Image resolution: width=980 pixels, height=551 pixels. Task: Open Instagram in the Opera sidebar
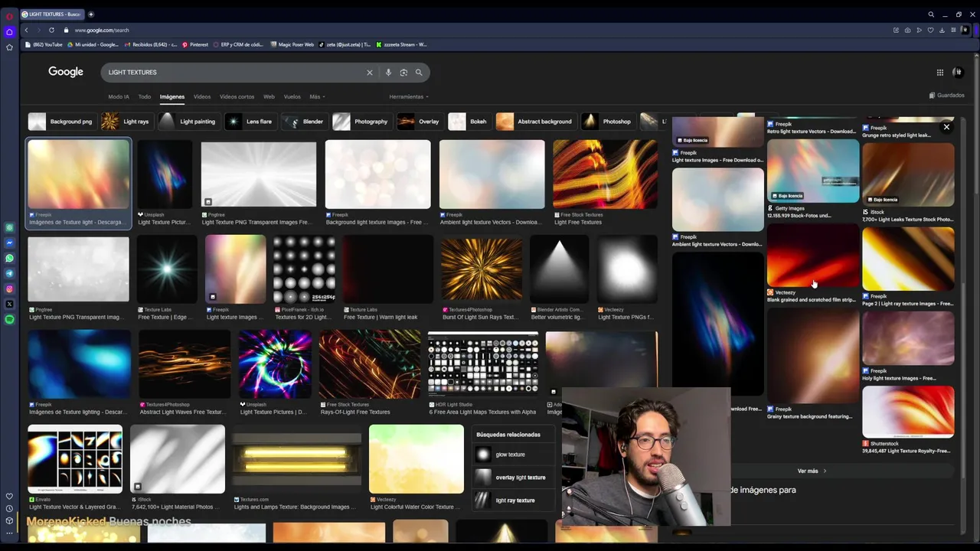pyautogui.click(x=9, y=289)
